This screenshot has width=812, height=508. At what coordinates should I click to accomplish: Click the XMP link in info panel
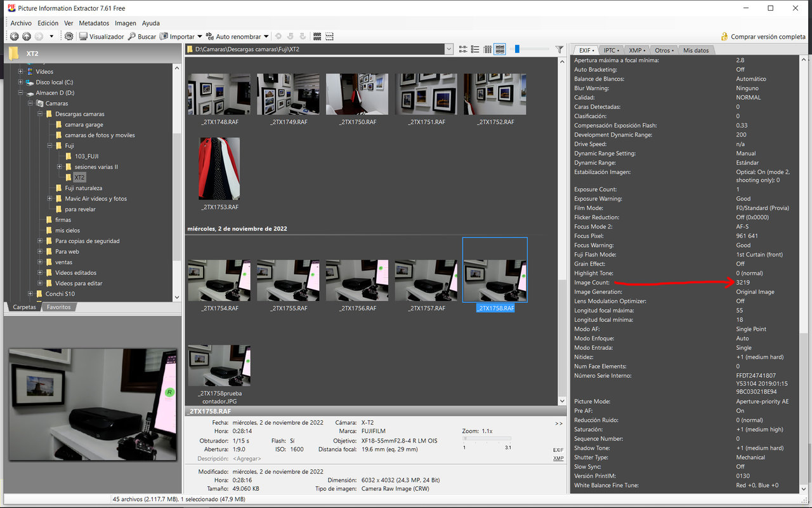click(558, 458)
